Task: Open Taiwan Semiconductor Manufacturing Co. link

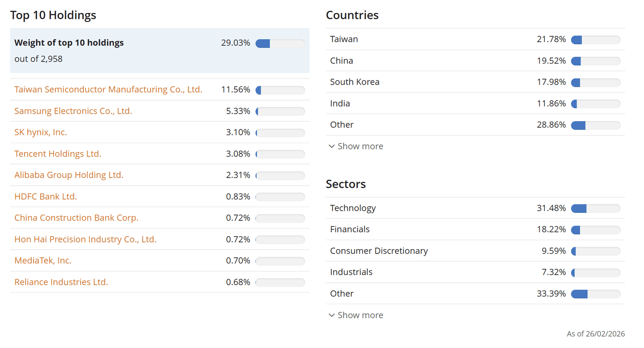Action: click(108, 89)
